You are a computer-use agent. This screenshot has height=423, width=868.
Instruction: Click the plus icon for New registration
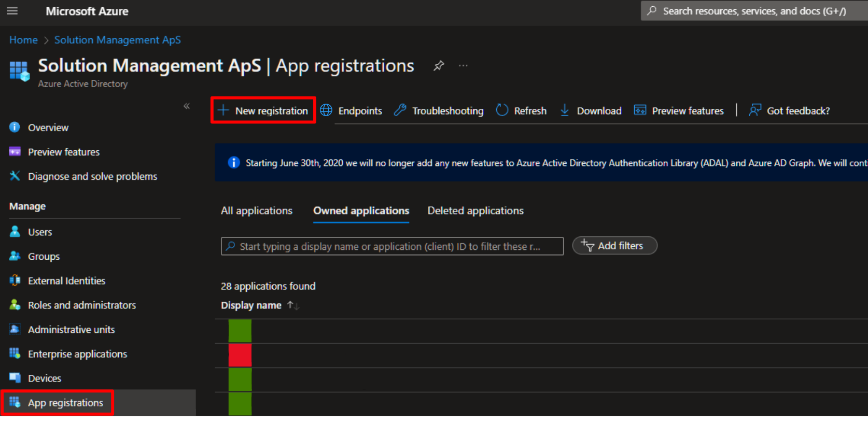[223, 110]
